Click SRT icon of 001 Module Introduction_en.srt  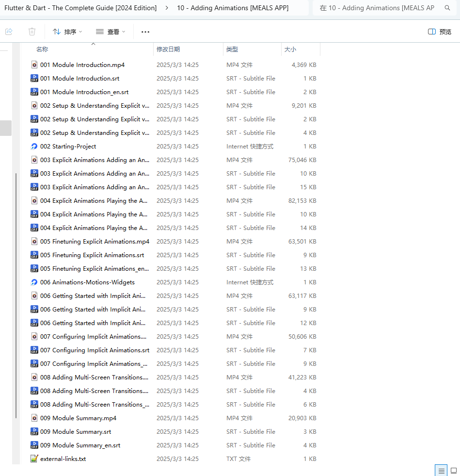pyautogui.click(x=34, y=92)
